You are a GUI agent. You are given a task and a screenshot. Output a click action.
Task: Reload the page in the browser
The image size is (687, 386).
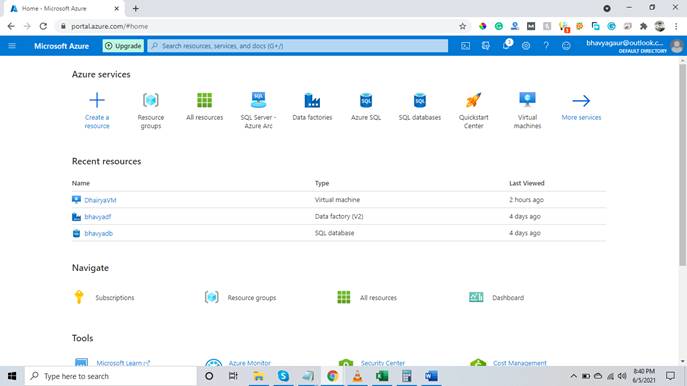43,26
